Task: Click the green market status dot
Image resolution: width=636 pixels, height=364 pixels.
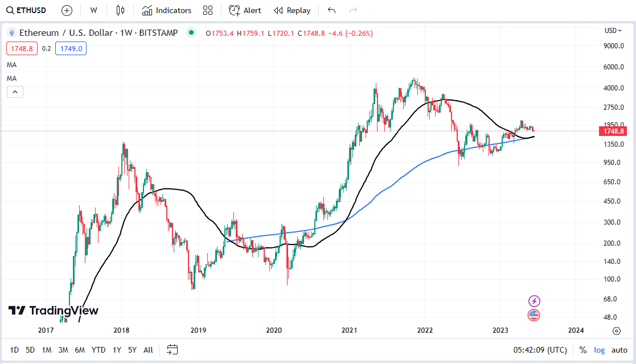Action: (191, 32)
